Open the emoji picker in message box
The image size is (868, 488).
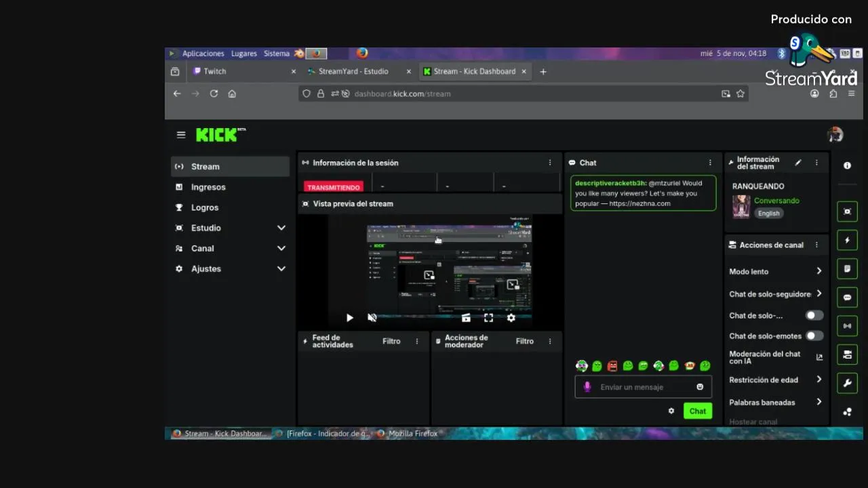(x=700, y=387)
